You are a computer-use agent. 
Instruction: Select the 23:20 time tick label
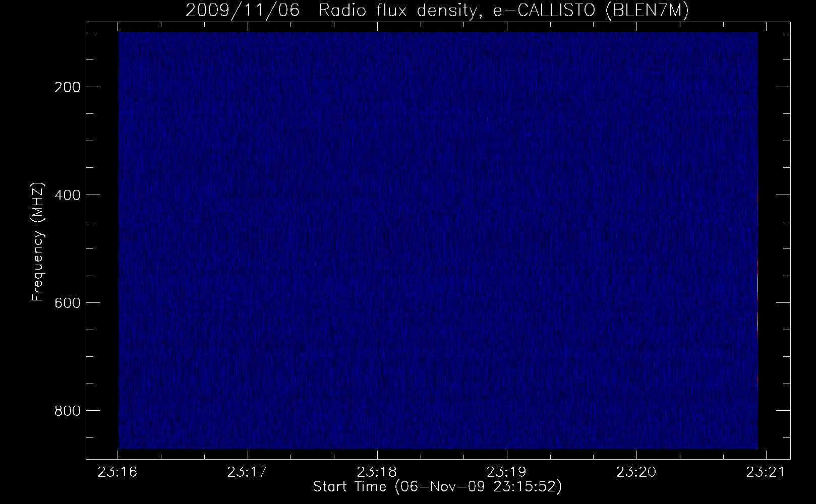point(636,472)
